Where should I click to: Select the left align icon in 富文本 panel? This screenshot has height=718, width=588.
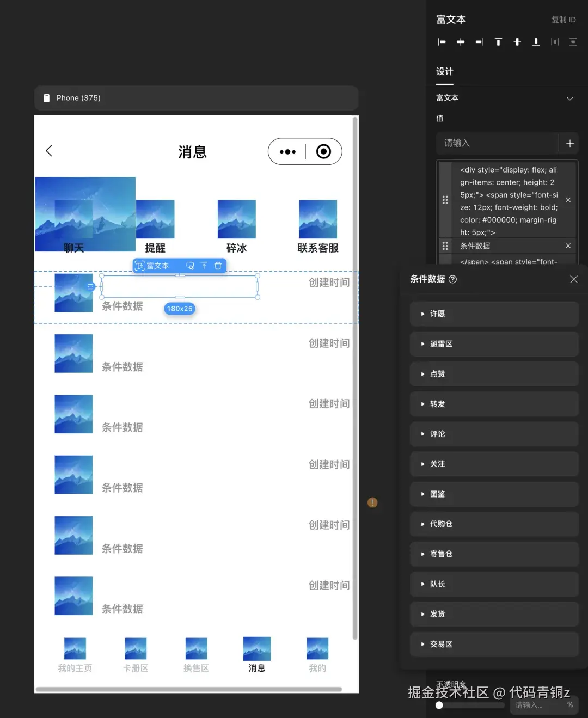click(x=442, y=41)
